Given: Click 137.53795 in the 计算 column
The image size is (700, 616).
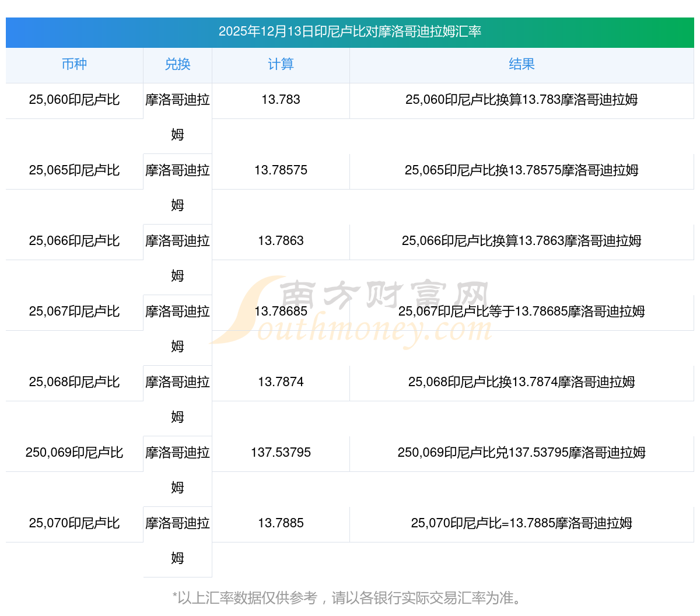Looking at the screenshot, I should click(281, 453).
